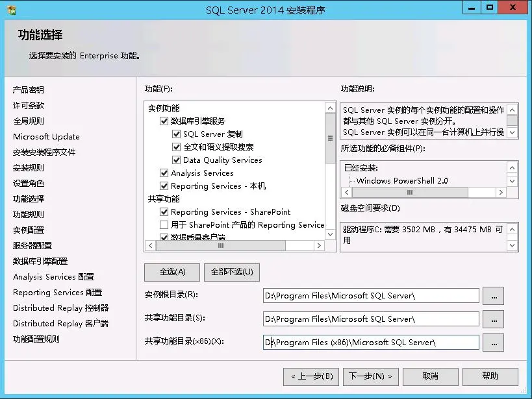
Task: Select Microsoft Update step in sidebar
Action: 46,137
